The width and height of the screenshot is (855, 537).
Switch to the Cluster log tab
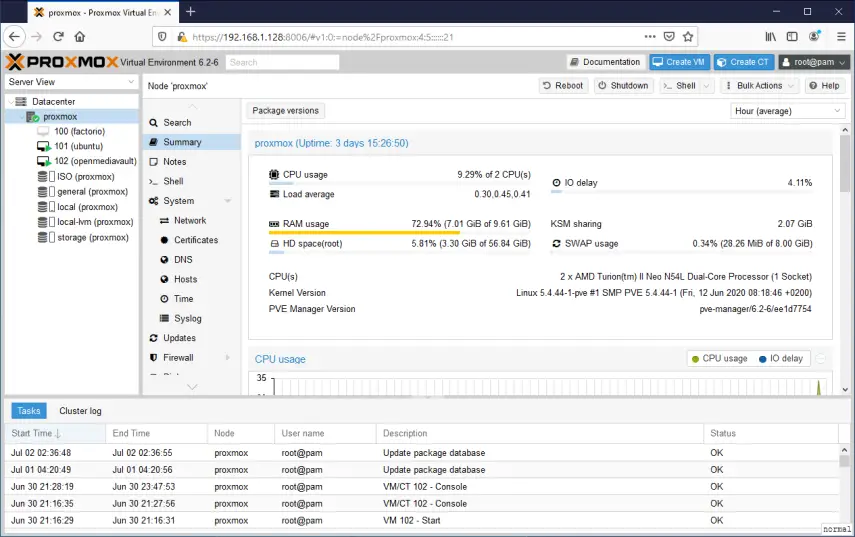pos(80,411)
